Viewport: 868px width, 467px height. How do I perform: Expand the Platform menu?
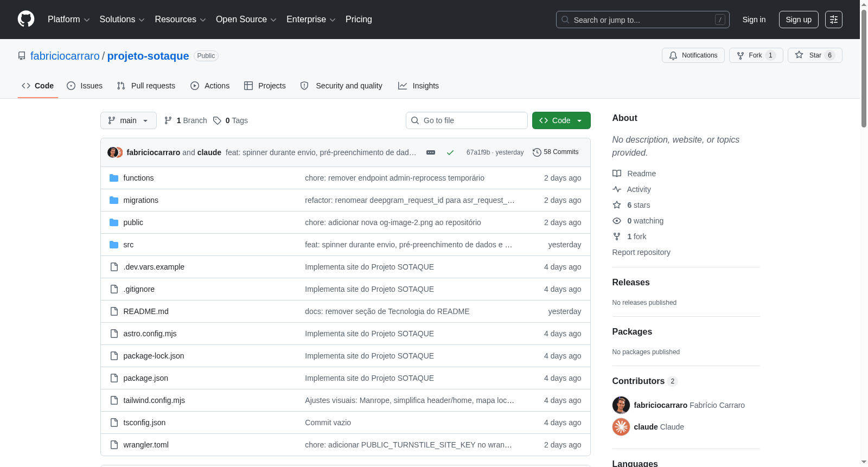(68, 20)
